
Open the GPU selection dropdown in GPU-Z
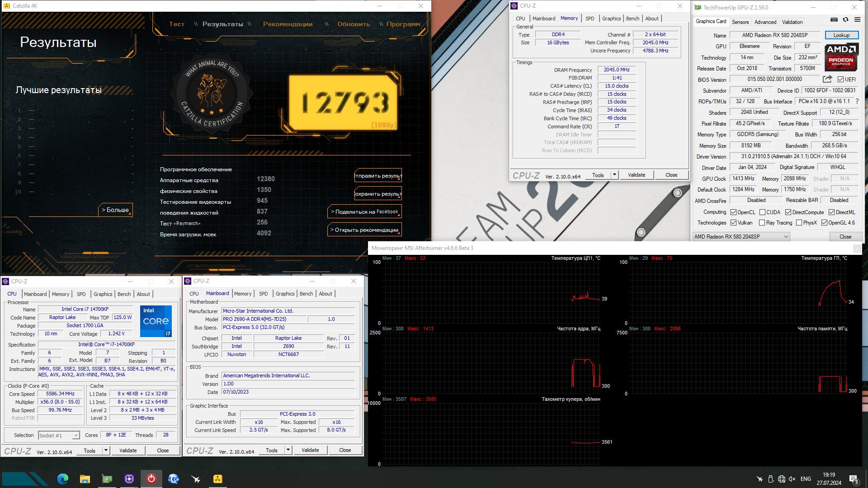(741, 237)
